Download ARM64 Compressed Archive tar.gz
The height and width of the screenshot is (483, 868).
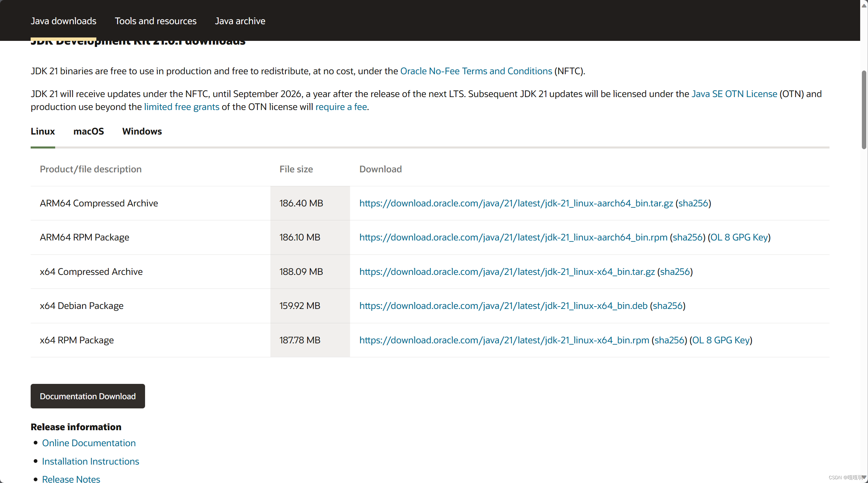tap(516, 203)
